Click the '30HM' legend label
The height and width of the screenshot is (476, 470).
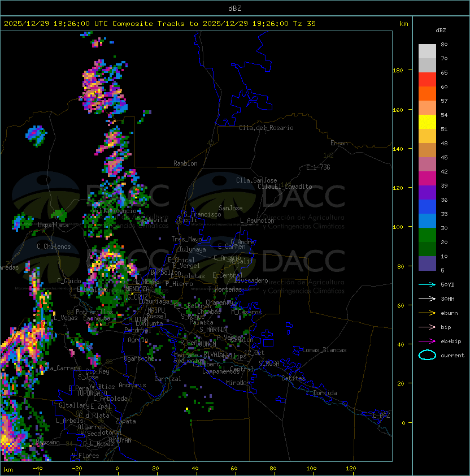447,298
